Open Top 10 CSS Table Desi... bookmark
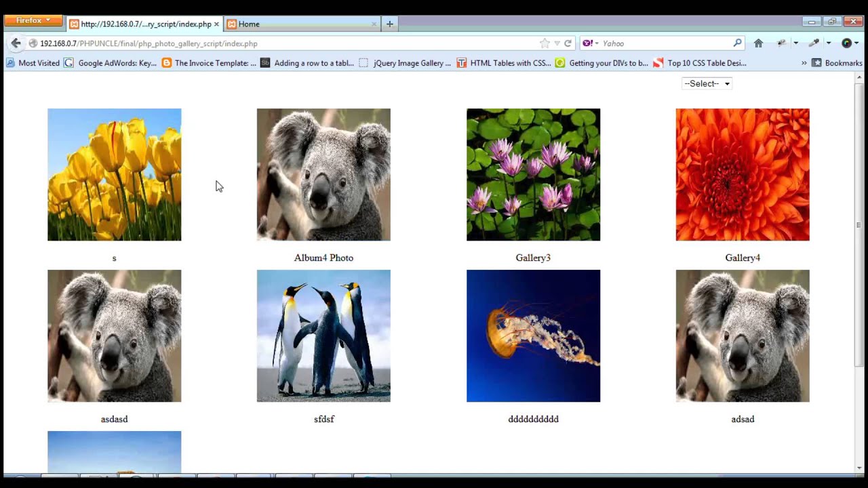This screenshot has width=868, height=488. click(x=700, y=63)
